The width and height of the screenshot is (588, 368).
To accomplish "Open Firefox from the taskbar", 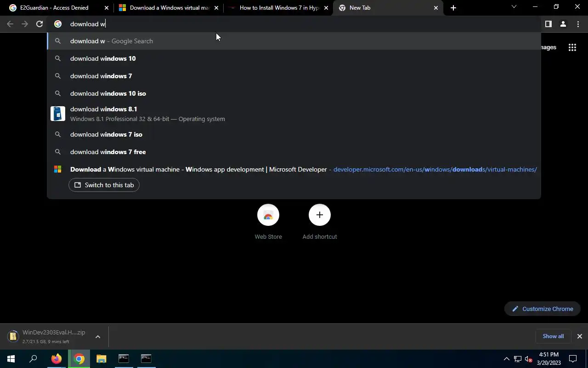I will (57, 359).
